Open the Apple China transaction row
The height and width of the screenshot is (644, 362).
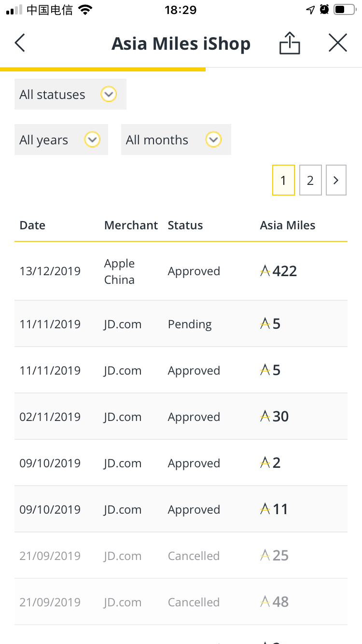[x=181, y=271]
